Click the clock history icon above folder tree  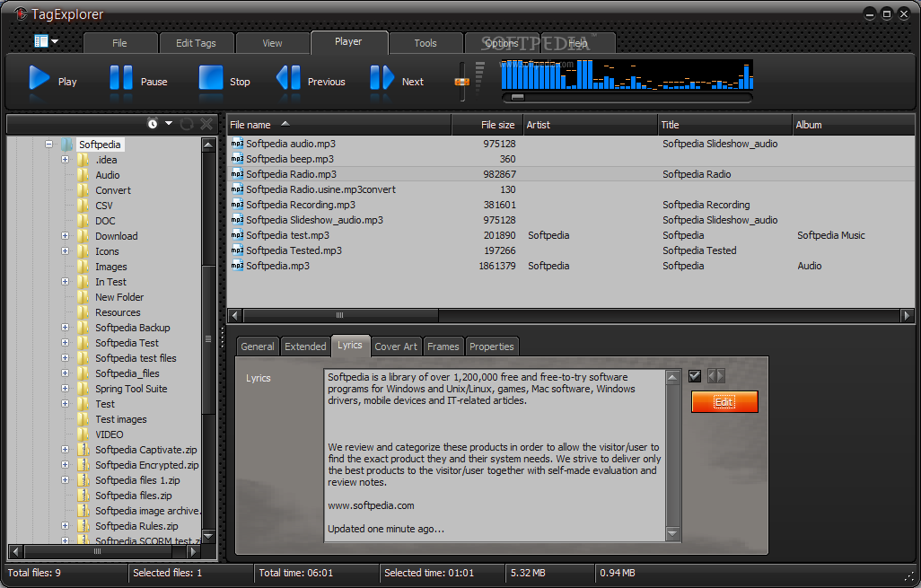click(x=153, y=123)
